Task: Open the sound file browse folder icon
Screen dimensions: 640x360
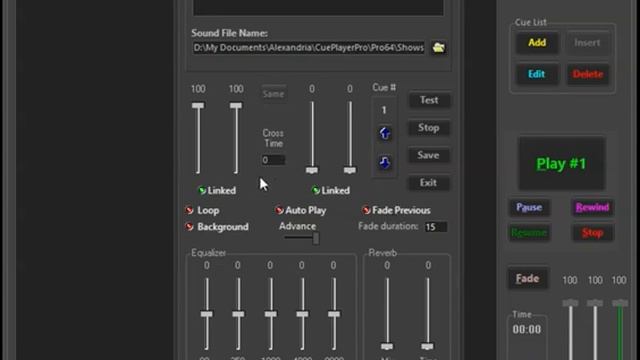Action: click(x=439, y=47)
